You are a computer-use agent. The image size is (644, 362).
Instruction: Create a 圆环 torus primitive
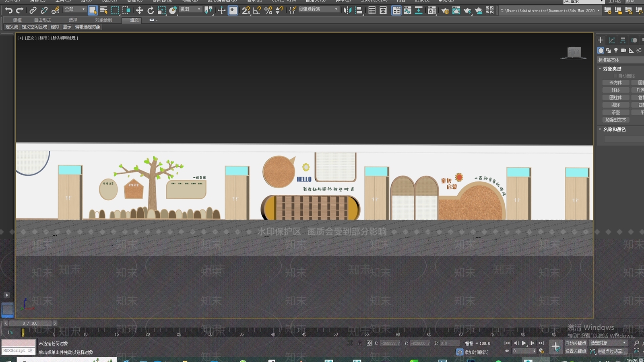(x=615, y=105)
